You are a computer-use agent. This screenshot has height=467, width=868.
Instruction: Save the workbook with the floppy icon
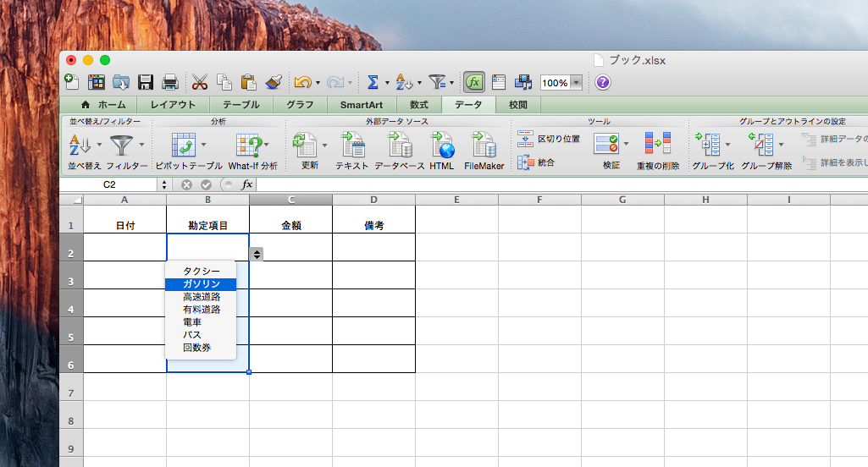[x=146, y=82]
